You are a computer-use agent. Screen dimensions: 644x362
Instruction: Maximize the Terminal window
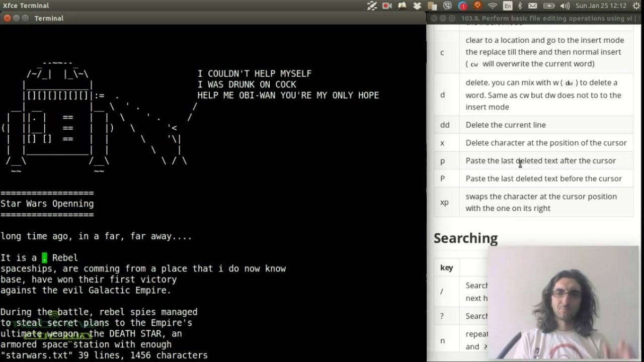[x=25, y=18]
